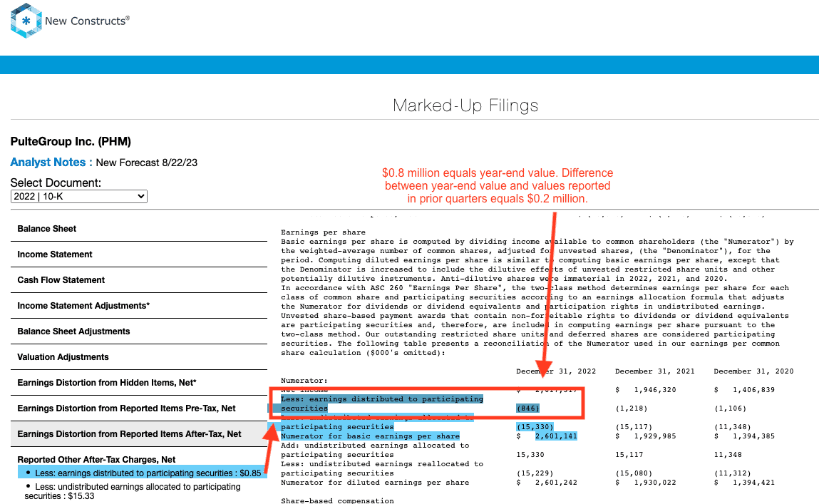Click the 1,394,385 basic numerator value
819x504 pixels.
tap(753, 436)
